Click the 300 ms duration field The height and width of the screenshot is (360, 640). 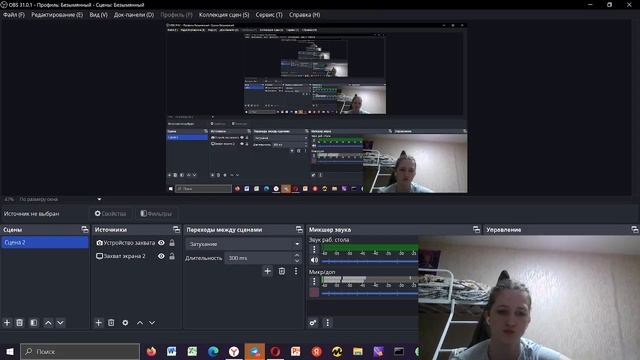(259, 258)
